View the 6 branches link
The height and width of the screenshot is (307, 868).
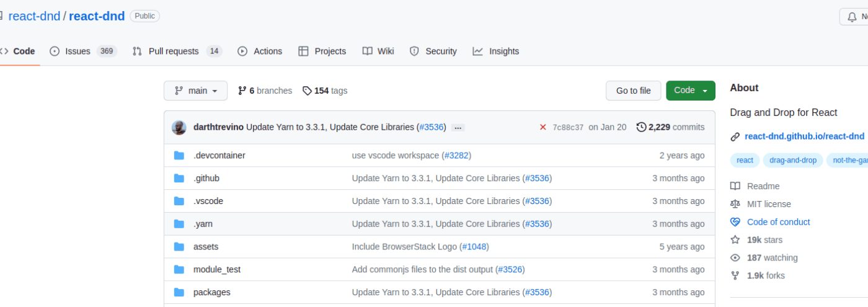[x=265, y=91]
